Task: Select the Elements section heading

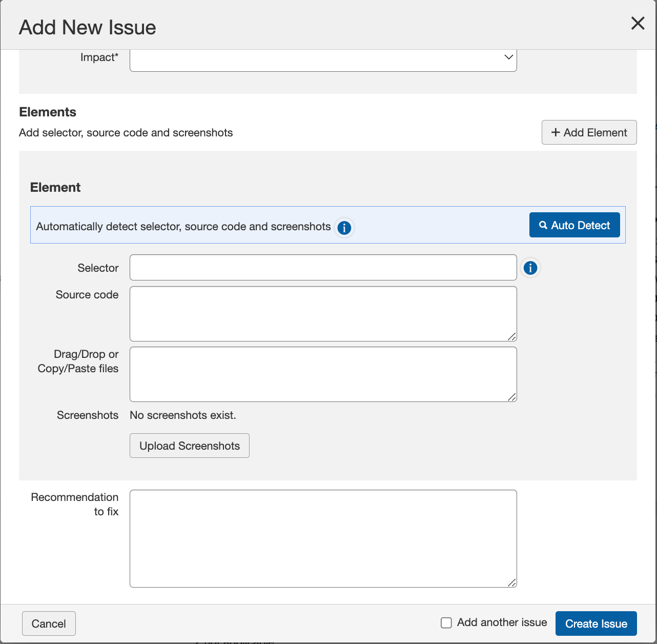Action: 48,112
